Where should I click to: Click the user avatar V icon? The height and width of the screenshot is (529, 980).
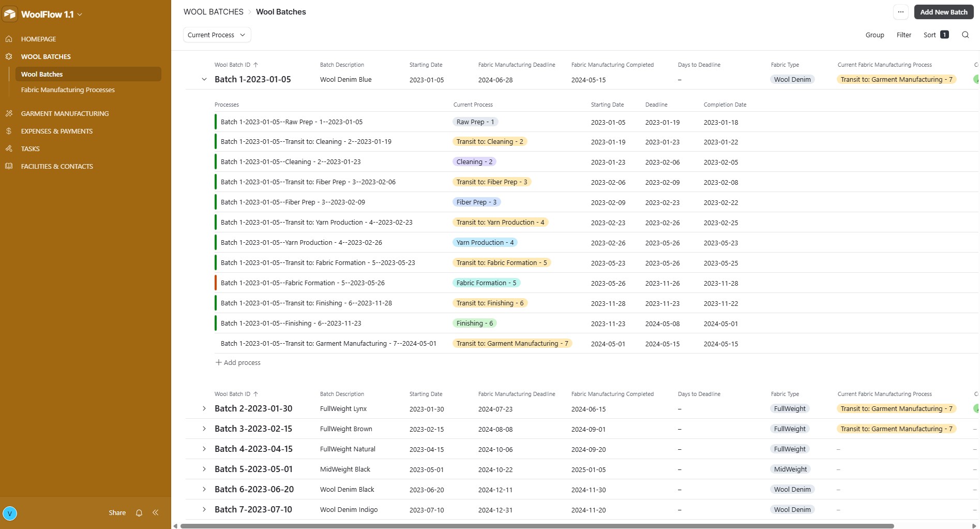coord(10,513)
